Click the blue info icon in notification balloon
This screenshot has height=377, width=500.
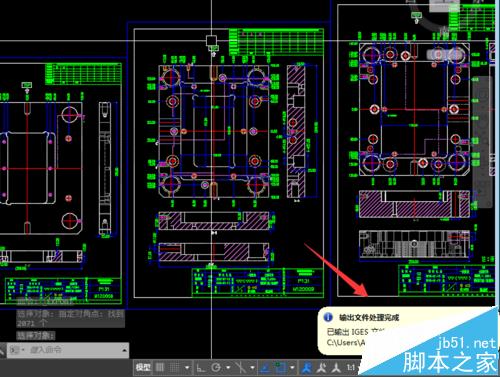click(x=328, y=317)
